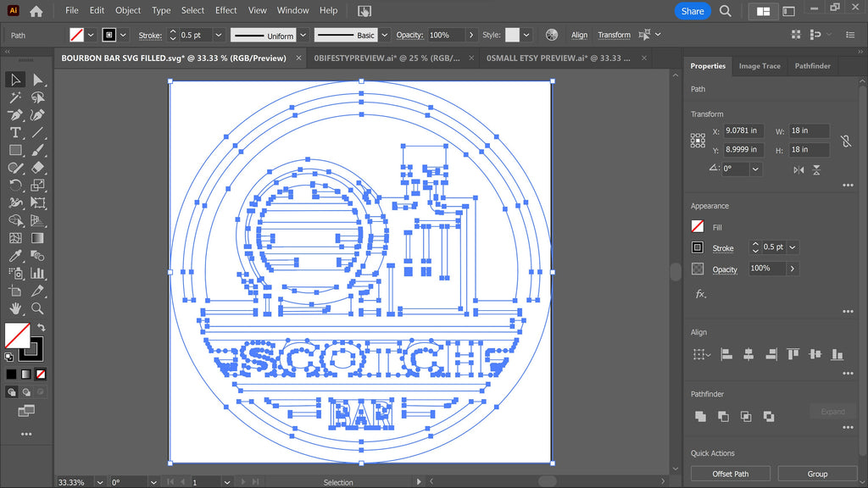Select the Artboard tool

tap(15, 291)
